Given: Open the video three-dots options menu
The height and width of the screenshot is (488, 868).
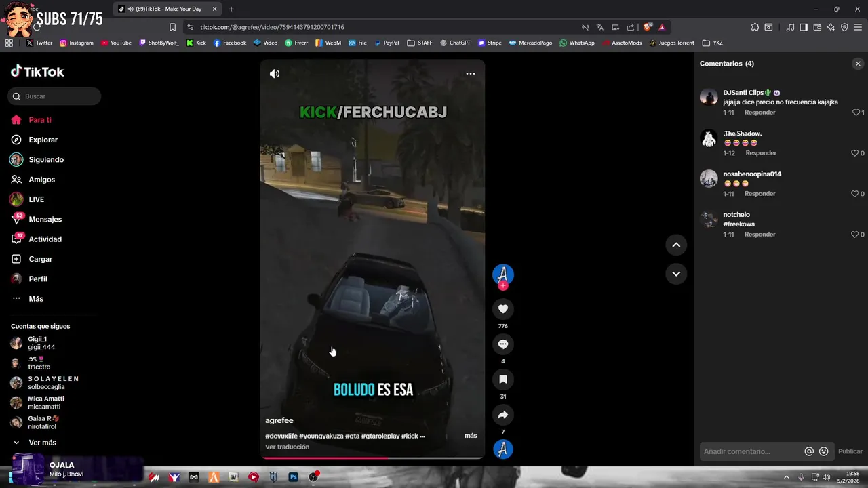Looking at the screenshot, I should (470, 74).
